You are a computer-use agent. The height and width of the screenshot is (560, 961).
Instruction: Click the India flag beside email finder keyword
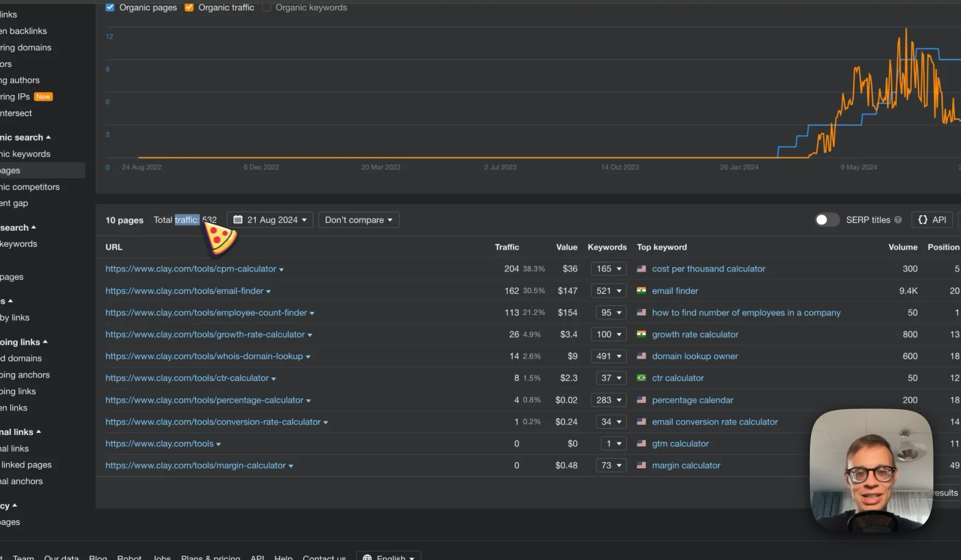(x=641, y=290)
